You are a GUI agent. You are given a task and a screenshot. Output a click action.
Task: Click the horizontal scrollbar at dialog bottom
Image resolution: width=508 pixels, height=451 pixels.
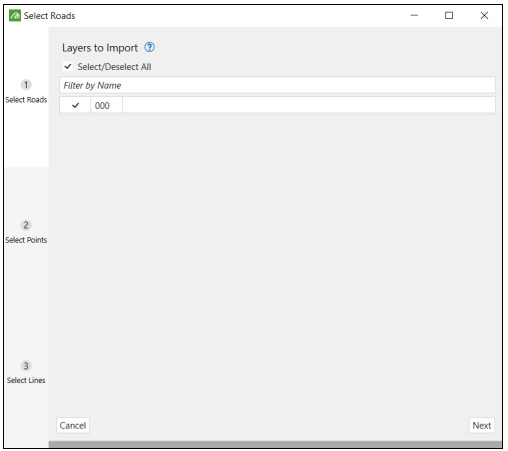[275, 444]
